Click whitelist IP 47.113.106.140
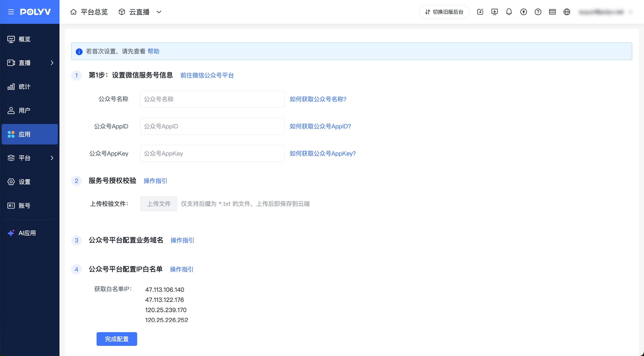 coord(165,289)
